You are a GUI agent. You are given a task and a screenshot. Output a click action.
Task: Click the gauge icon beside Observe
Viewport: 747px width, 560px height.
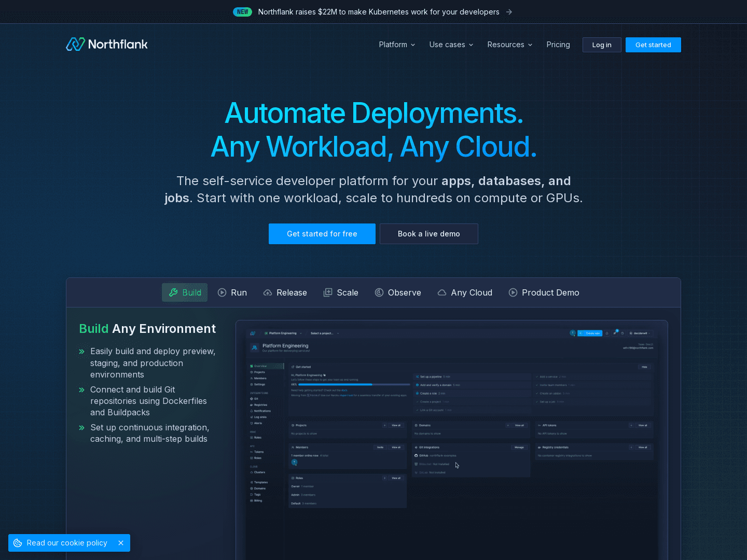point(379,292)
